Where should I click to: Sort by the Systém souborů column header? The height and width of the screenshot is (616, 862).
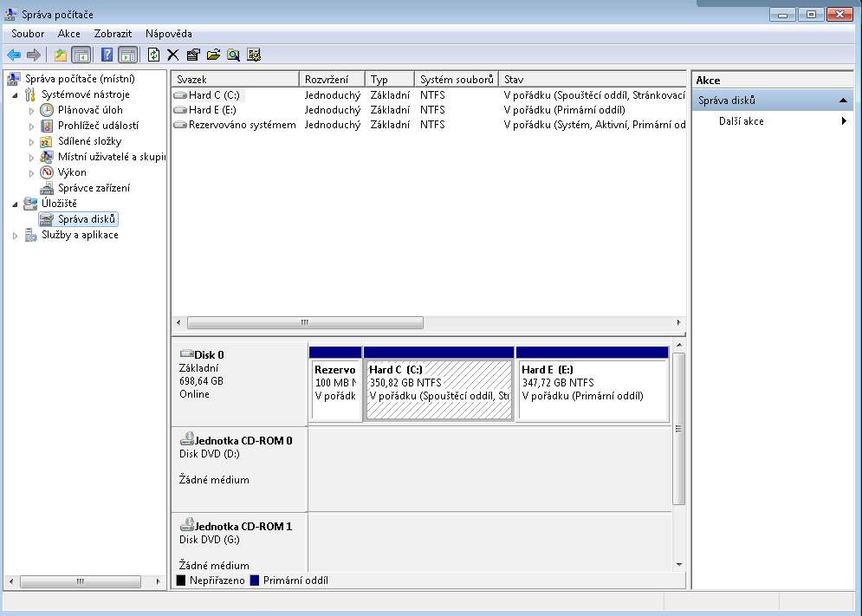[457, 79]
